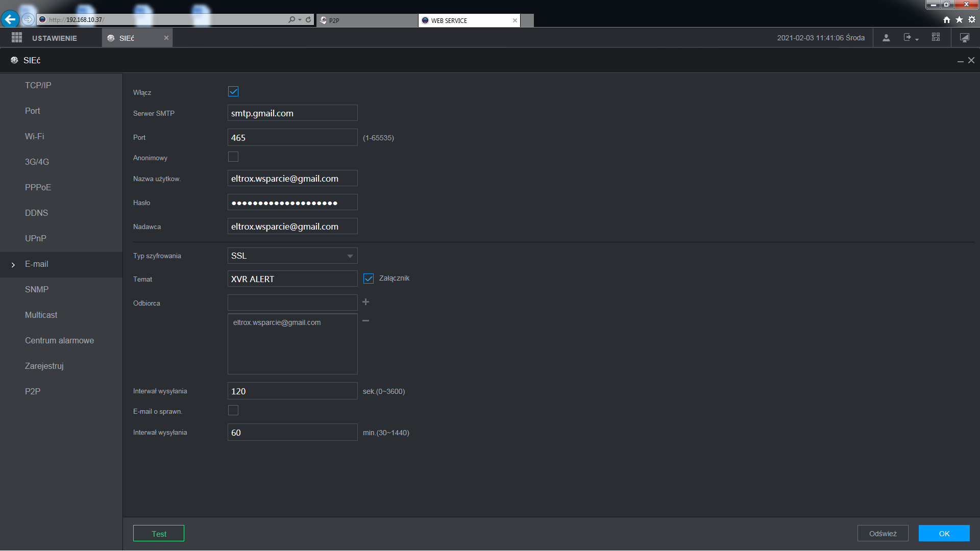This screenshot has height=551, width=980.
Task: Toggle the Włącz checkbox
Action: click(x=233, y=92)
